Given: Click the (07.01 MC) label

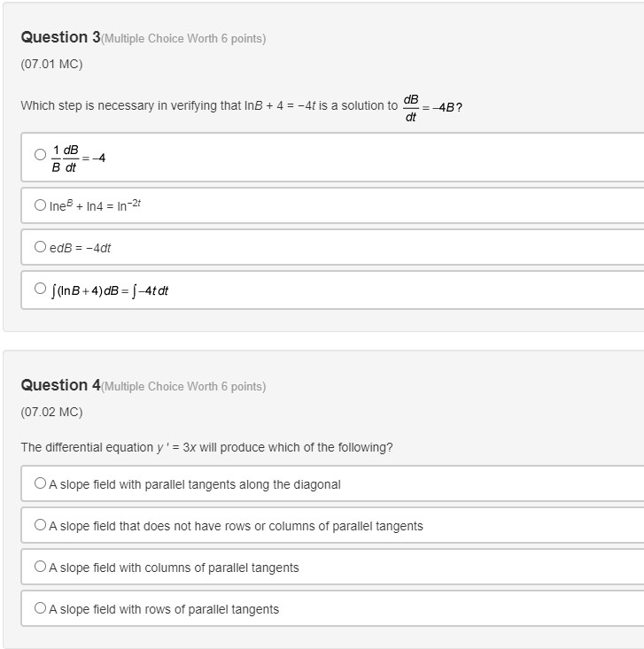Looking at the screenshot, I should pos(51,64).
